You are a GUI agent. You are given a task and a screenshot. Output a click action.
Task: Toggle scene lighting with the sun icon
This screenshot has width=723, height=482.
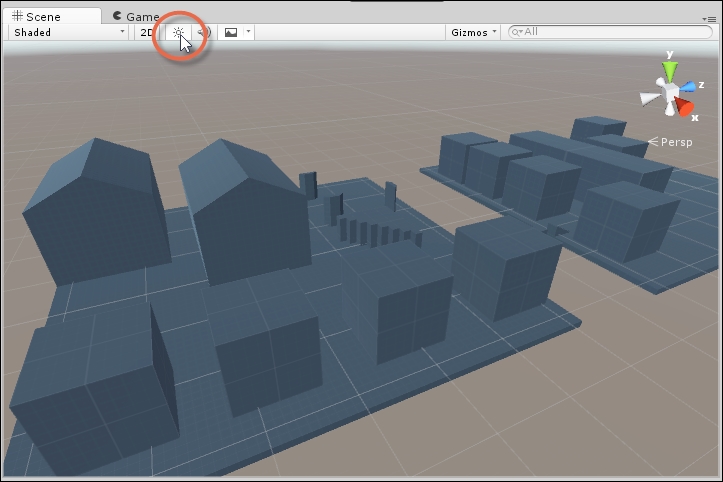[x=179, y=32]
